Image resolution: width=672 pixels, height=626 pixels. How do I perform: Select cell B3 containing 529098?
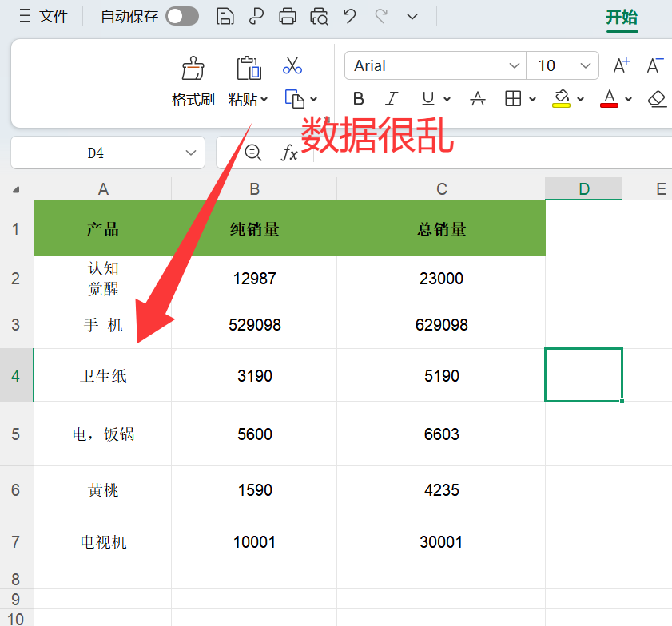[254, 325]
